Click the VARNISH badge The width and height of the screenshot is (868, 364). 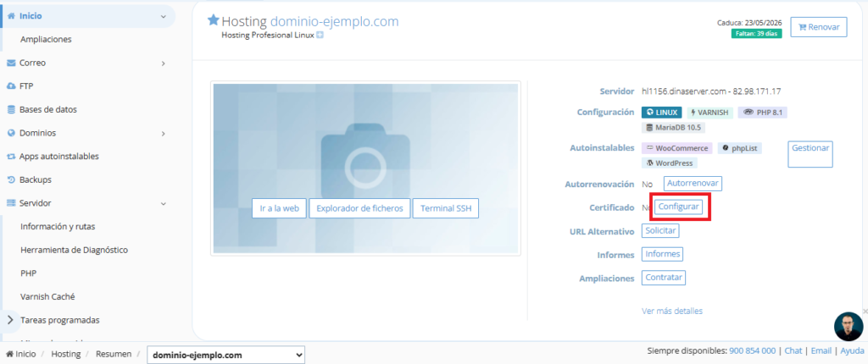pyautogui.click(x=709, y=113)
